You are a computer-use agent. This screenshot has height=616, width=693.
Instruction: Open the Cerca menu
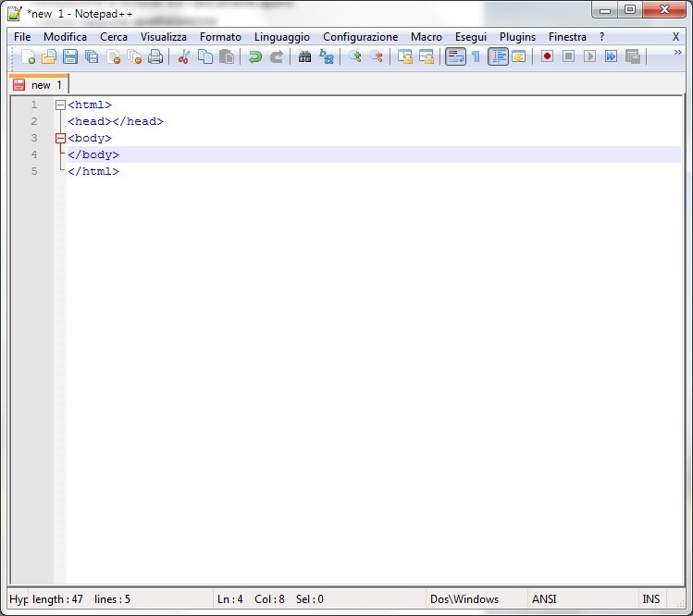[114, 37]
